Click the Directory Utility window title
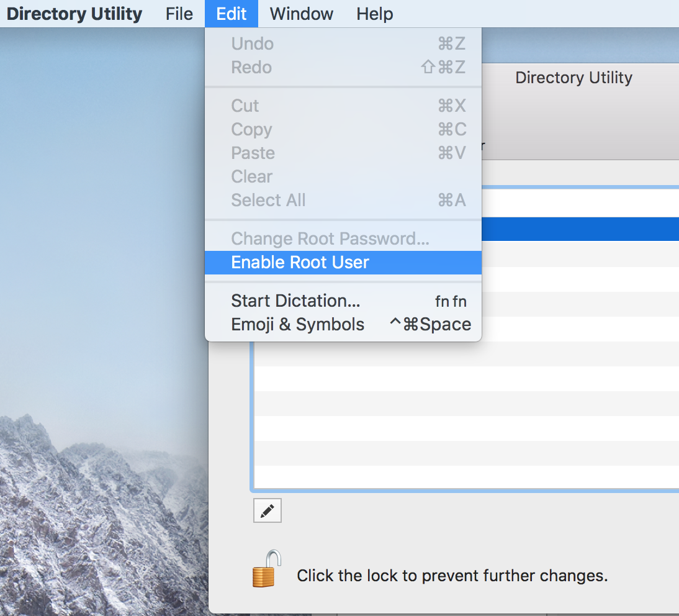This screenshot has width=679, height=616. [573, 78]
